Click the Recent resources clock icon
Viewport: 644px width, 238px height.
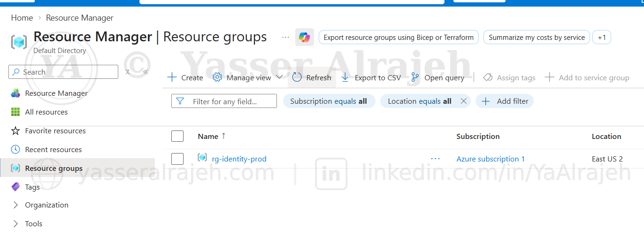point(15,149)
